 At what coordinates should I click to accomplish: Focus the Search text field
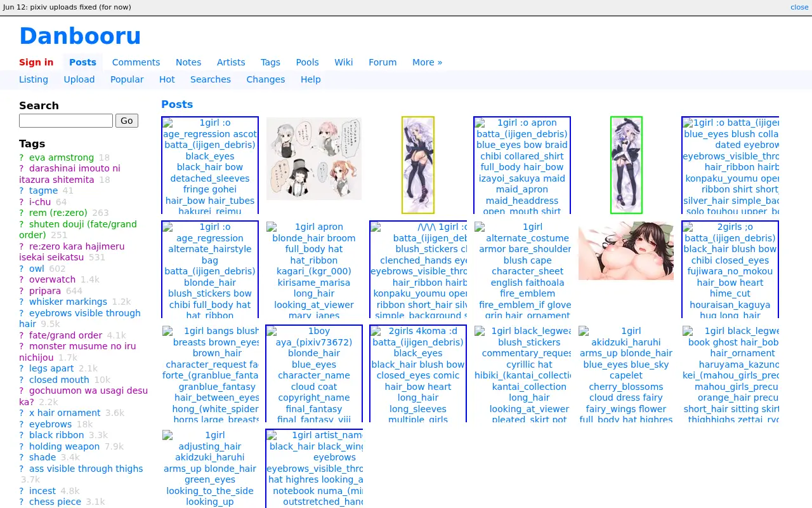click(66, 121)
